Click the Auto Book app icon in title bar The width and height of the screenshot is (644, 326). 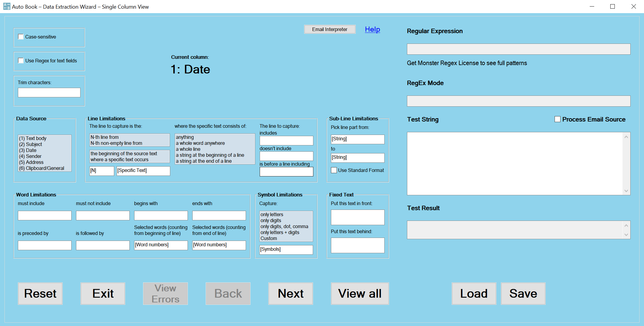click(7, 6)
